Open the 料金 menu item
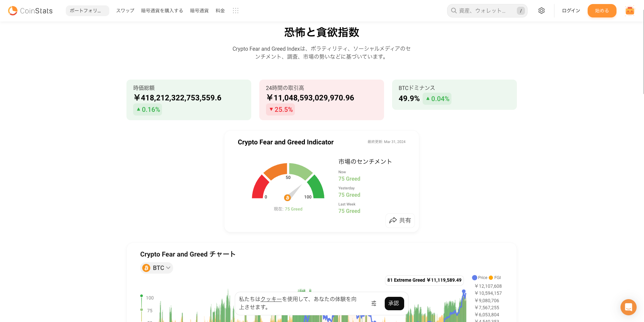 (x=220, y=10)
